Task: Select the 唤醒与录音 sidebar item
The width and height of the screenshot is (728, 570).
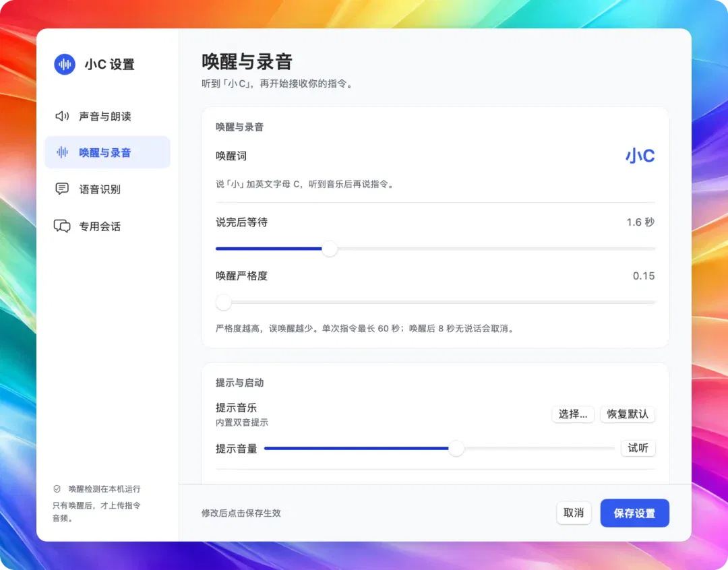Action: point(107,152)
